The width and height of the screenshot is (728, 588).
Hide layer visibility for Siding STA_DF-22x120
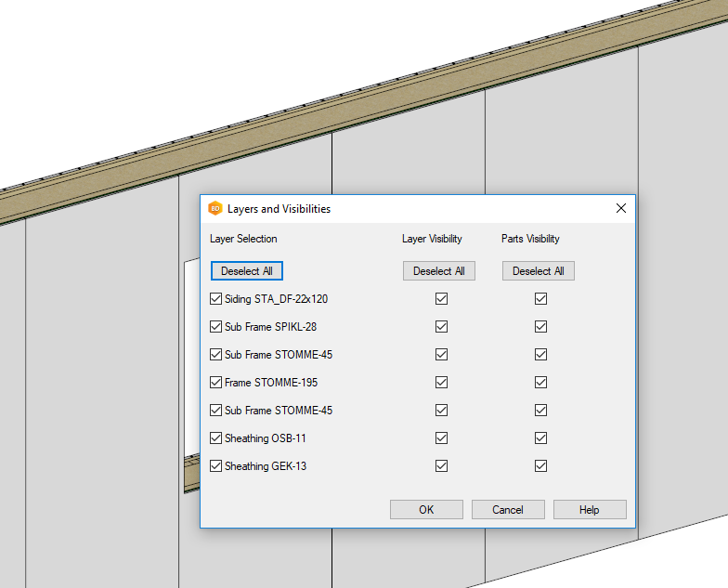click(x=441, y=299)
